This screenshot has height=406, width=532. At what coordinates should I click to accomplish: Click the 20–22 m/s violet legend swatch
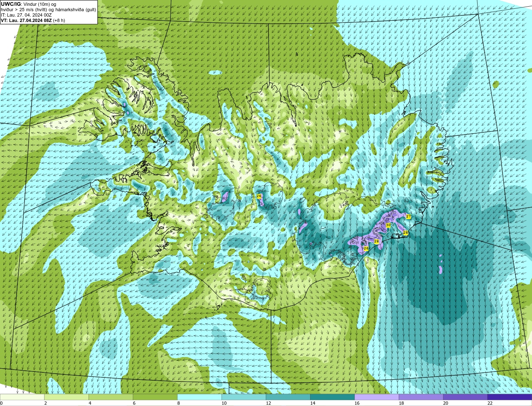coord(465,397)
